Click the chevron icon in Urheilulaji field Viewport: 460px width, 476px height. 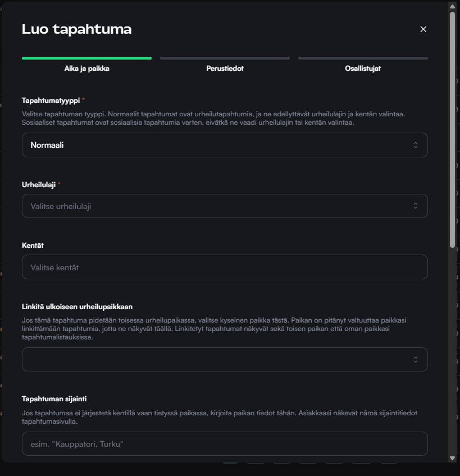pos(416,206)
